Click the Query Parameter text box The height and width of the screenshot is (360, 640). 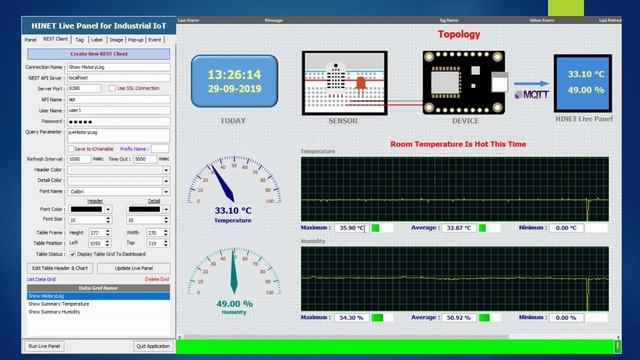click(x=118, y=136)
